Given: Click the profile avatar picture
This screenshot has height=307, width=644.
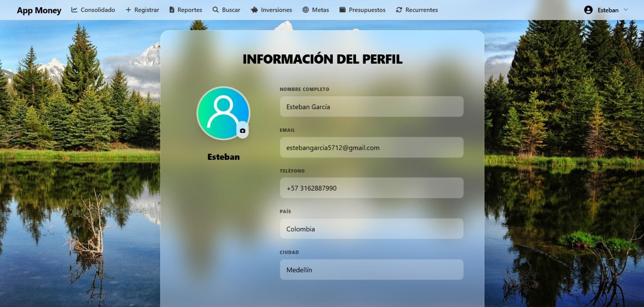Looking at the screenshot, I should click(223, 113).
